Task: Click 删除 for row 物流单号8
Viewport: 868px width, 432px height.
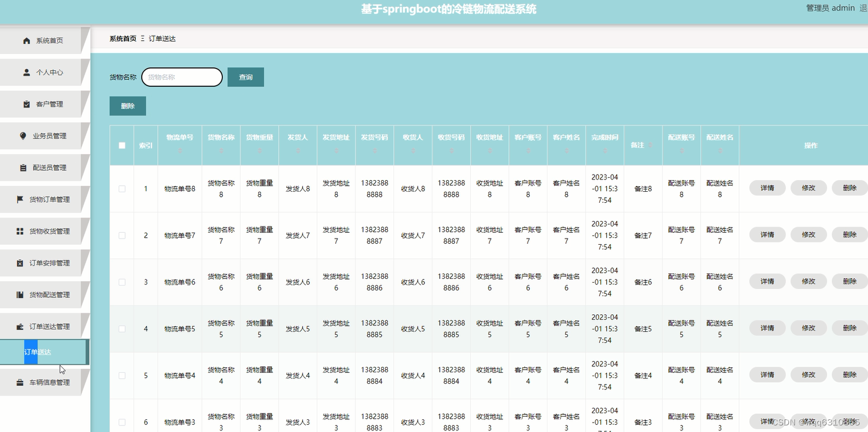Action: click(850, 188)
